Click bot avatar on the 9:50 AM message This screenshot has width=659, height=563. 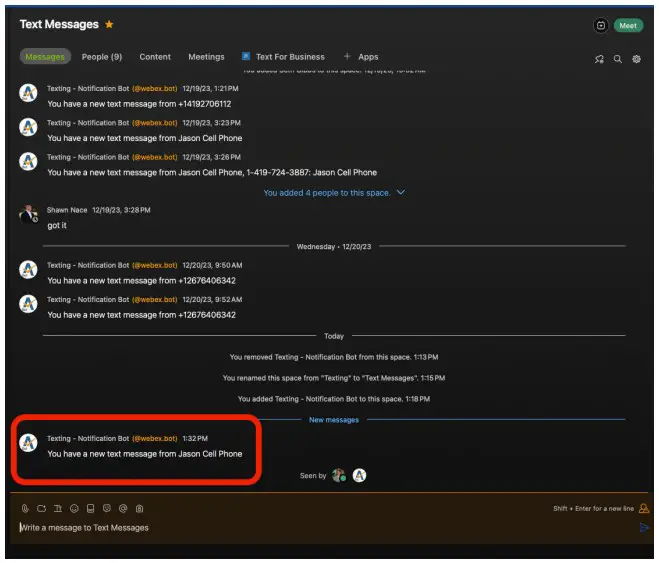tap(29, 270)
